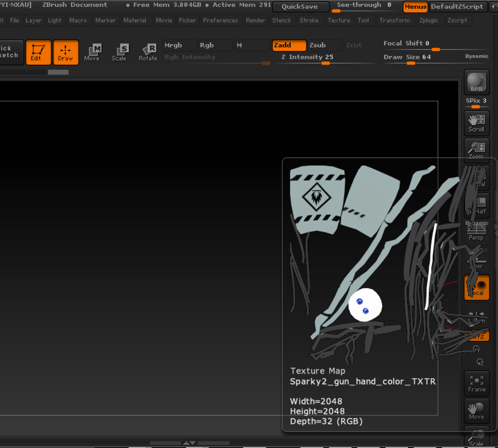Open the Material menu
This screenshot has width=498, height=448.
click(135, 20)
